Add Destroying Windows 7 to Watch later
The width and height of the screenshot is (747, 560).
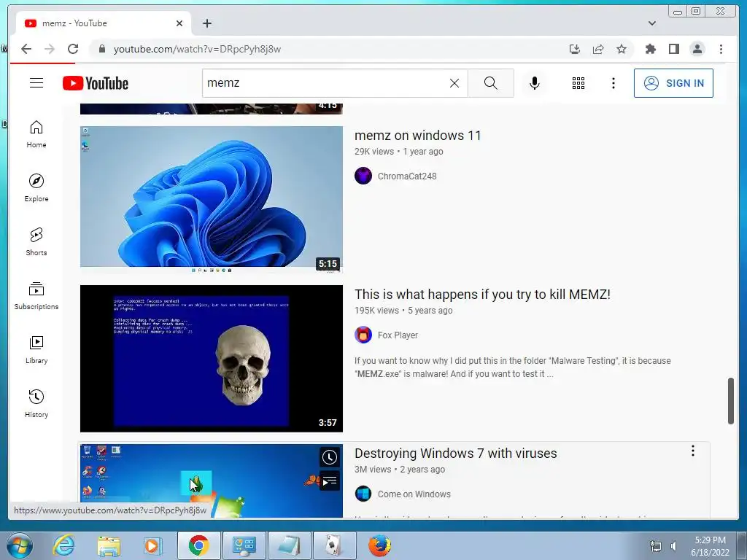329,458
